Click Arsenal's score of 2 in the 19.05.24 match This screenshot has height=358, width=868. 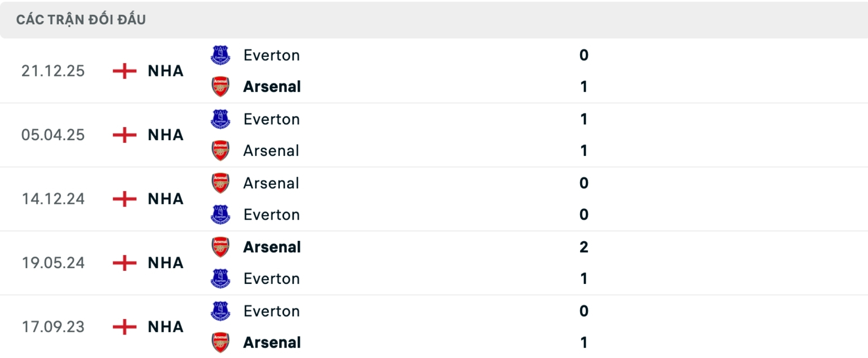point(584,247)
